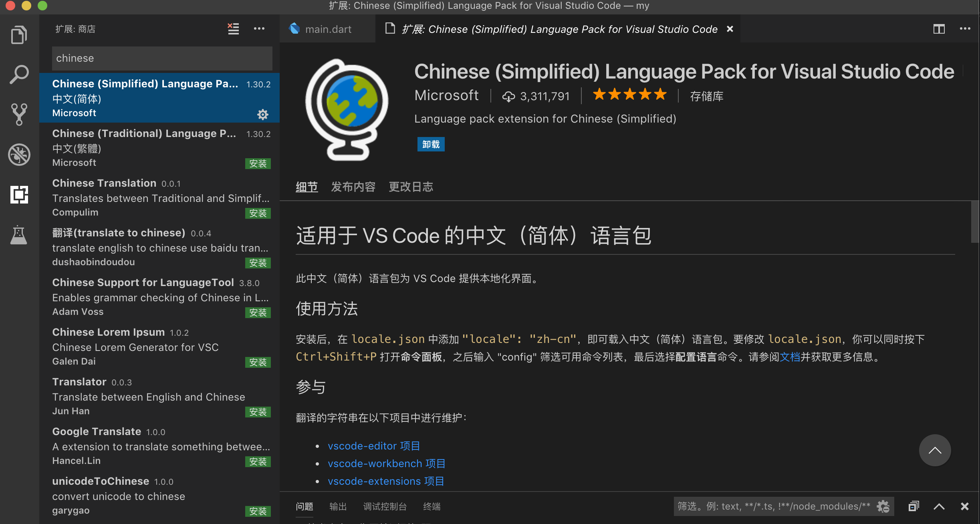Image resolution: width=980 pixels, height=524 pixels.
Task: Install Translator by Jun Han
Action: [x=258, y=412]
